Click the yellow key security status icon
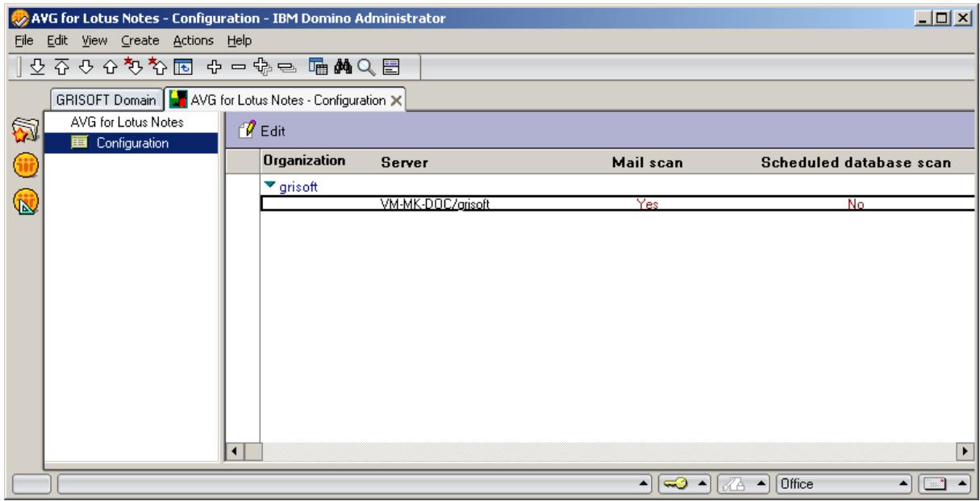Viewport: 980px width, 501px height. tap(676, 484)
